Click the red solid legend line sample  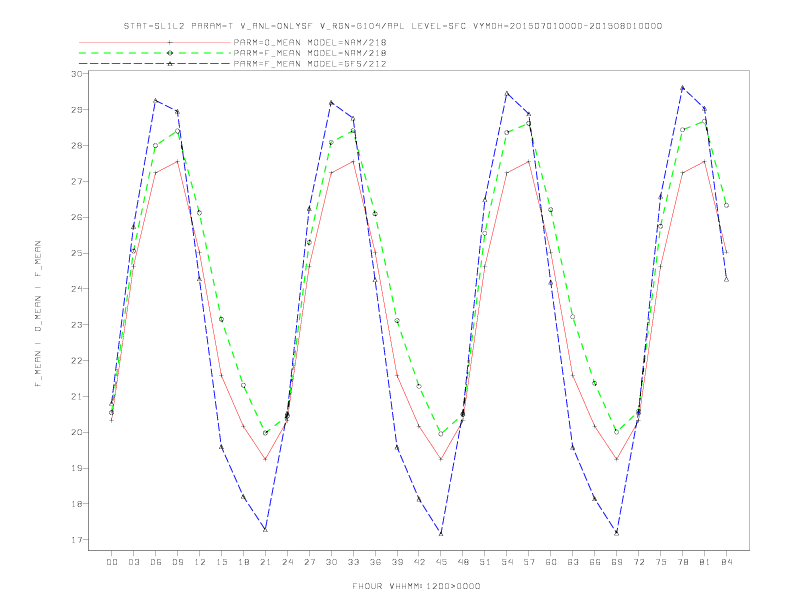(x=155, y=42)
